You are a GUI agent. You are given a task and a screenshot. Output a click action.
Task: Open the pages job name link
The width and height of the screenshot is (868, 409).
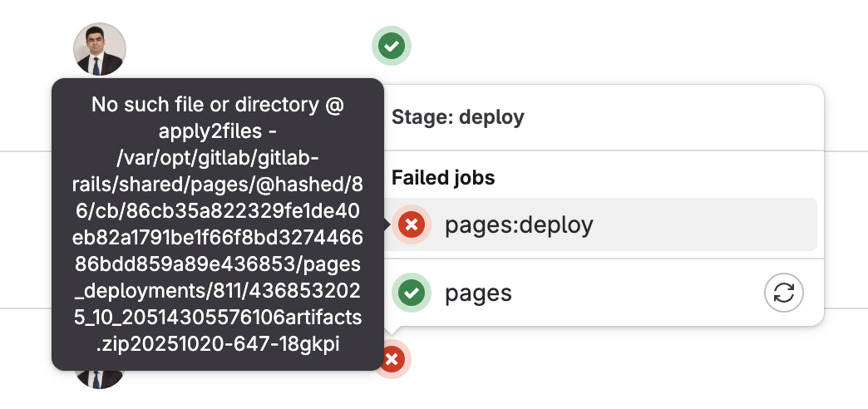478,293
